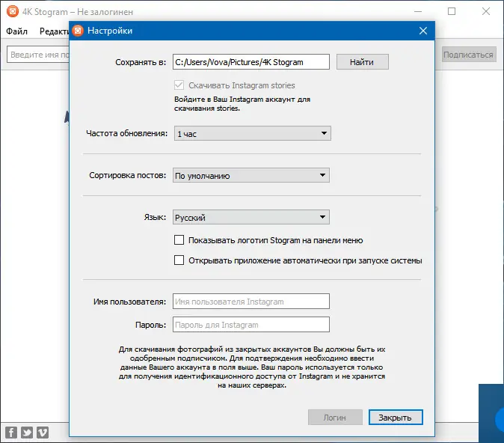Click the Логин button

335,418
